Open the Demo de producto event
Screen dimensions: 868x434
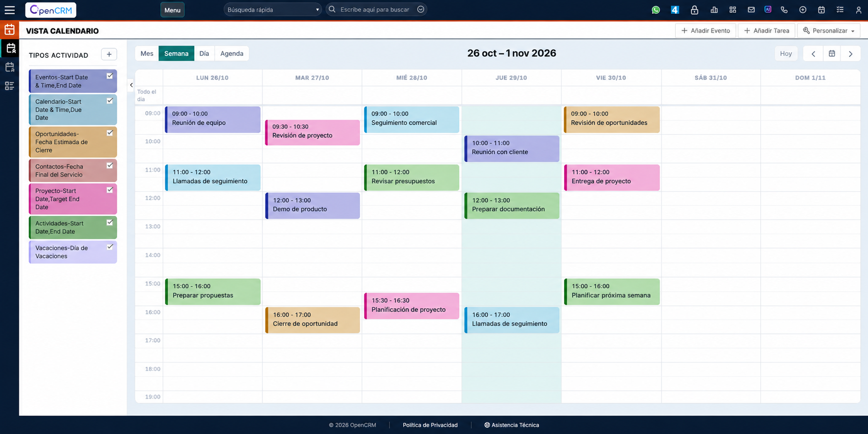[x=313, y=206]
